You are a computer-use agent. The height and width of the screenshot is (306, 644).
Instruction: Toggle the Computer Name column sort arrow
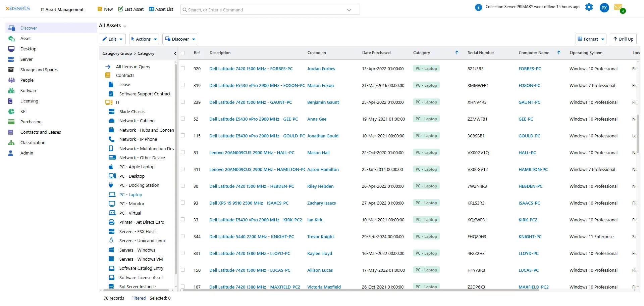pos(559,52)
